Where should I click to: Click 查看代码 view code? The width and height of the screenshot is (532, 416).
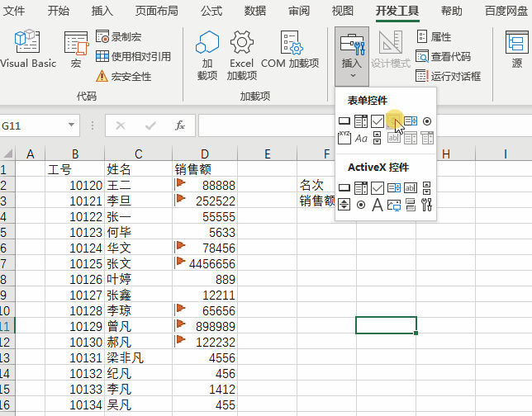click(443, 56)
